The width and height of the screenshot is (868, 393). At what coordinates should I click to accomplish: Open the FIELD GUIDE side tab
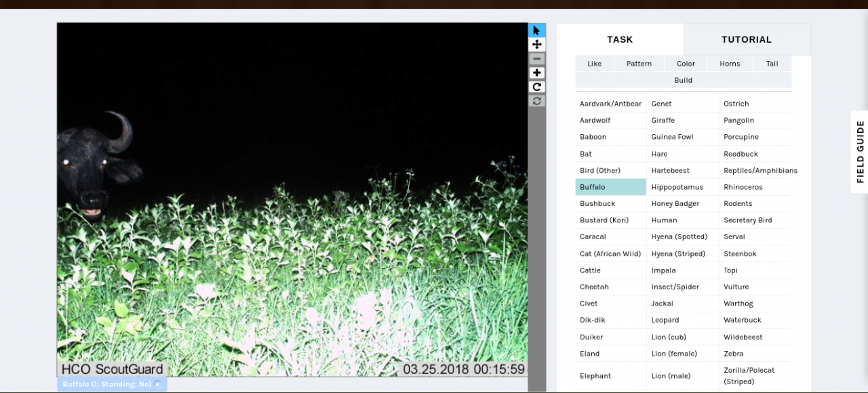(x=860, y=152)
